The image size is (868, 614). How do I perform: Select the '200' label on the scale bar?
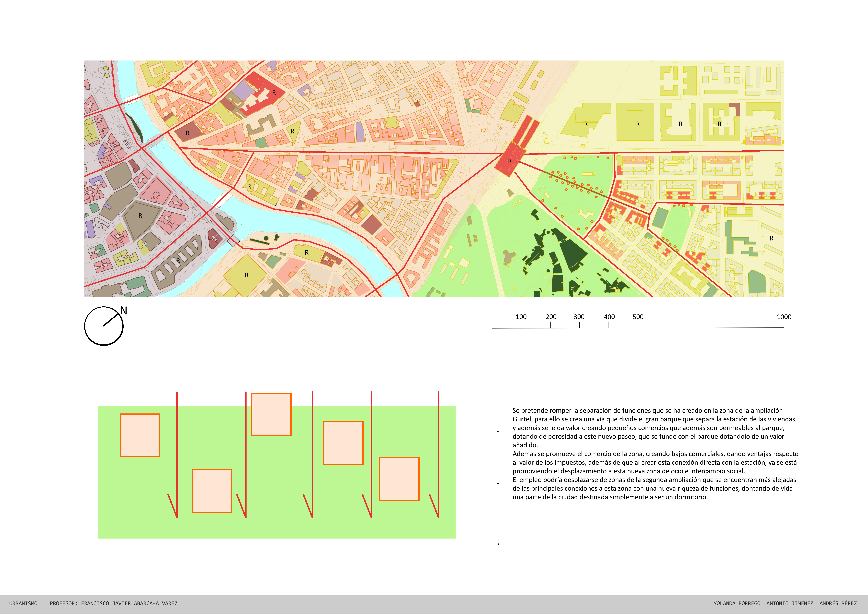tap(551, 317)
